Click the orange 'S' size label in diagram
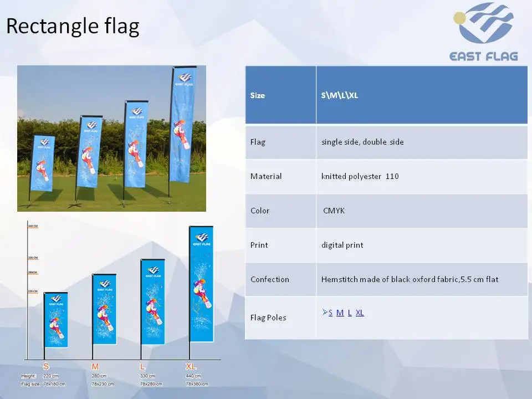 [x=46, y=366]
